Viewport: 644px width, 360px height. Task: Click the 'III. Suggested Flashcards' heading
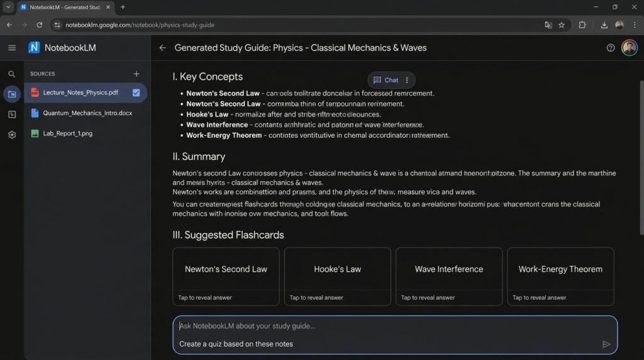[x=228, y=235]
